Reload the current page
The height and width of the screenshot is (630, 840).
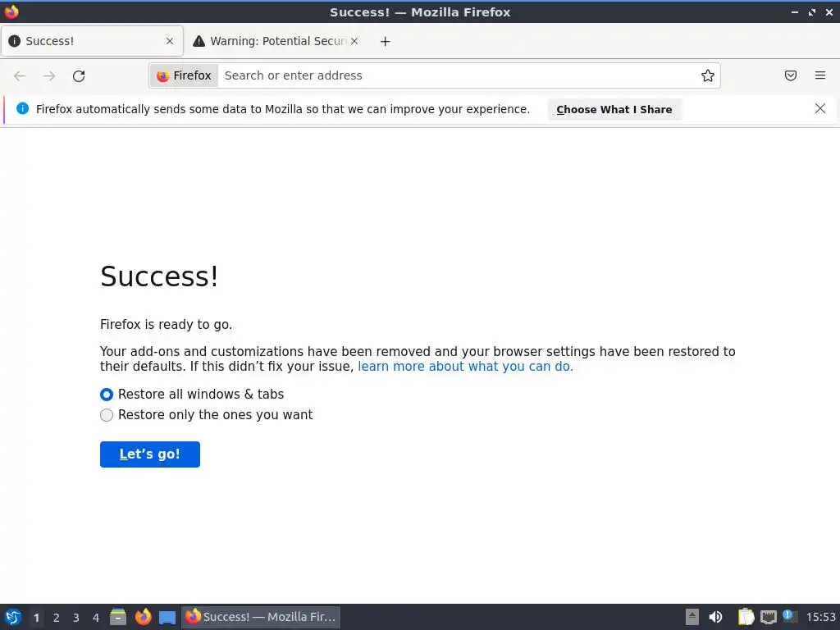click(79, 76)
